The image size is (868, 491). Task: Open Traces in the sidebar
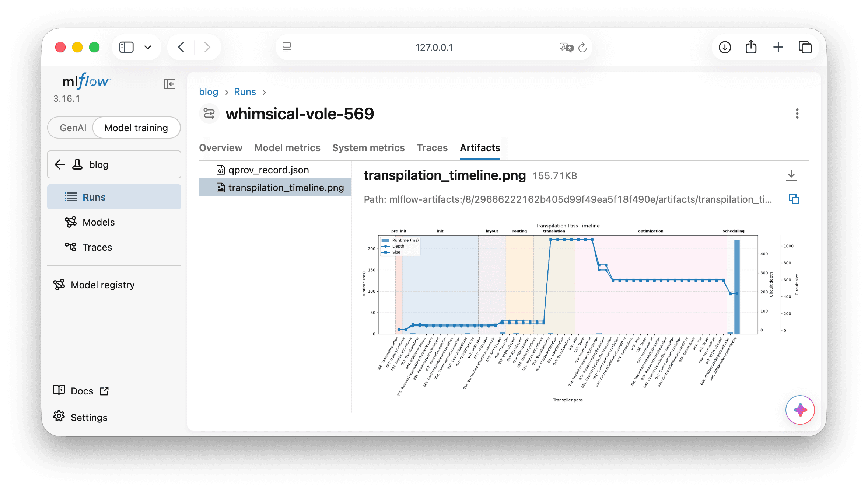(x=114, y=247)
